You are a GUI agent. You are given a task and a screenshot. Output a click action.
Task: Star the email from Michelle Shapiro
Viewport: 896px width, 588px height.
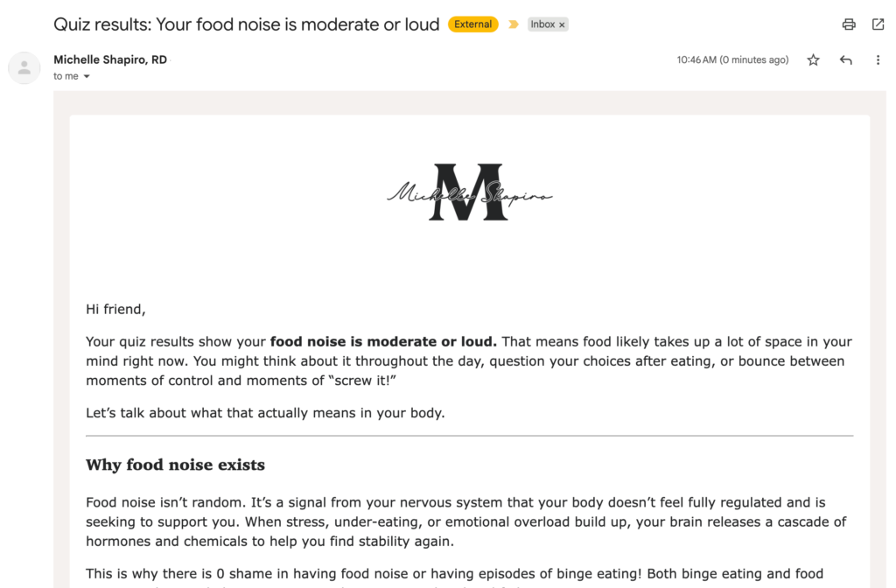pos(814,60)
